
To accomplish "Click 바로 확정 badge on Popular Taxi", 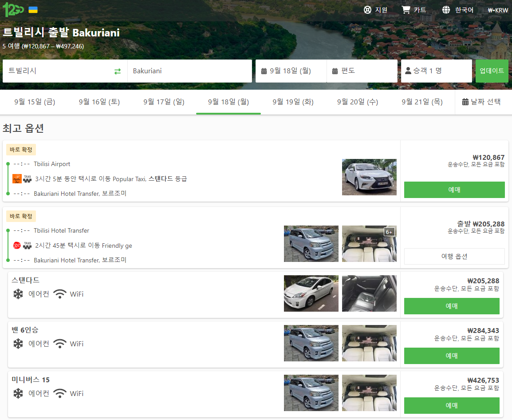I will click(21, 150).
